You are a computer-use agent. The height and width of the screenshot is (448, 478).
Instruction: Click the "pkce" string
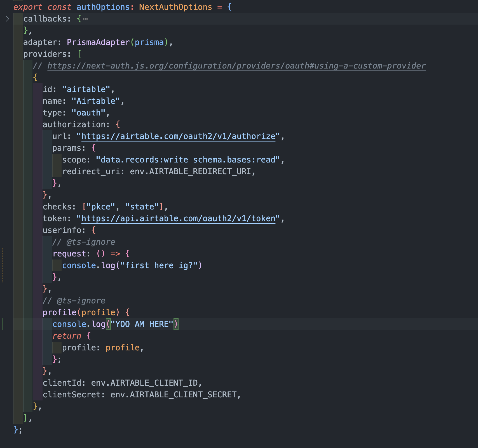click(x=101, y=207)
